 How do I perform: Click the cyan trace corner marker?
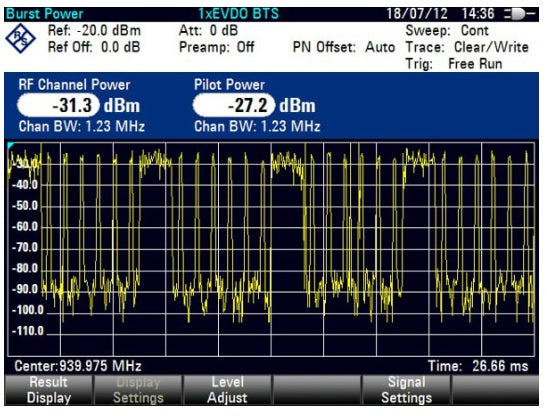(10, 145)
